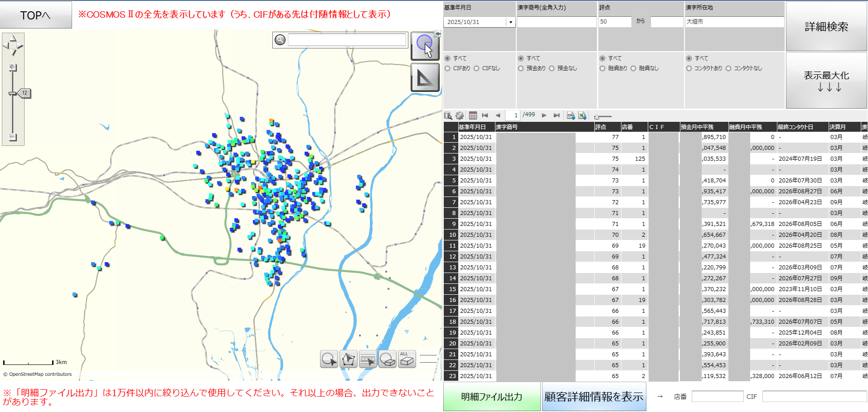Select the 融資なし radio button
Screen dimensions: 868x412
click(633, 68)
